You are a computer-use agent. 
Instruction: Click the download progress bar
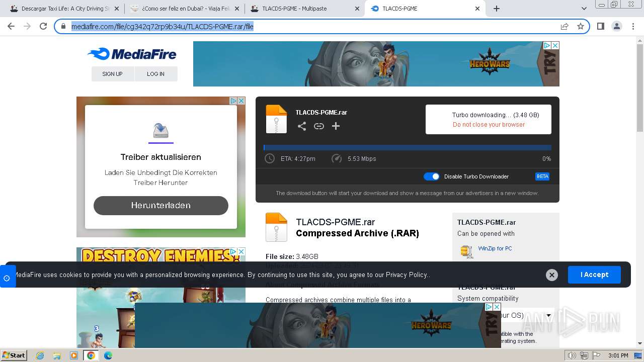tap(408, 148)
